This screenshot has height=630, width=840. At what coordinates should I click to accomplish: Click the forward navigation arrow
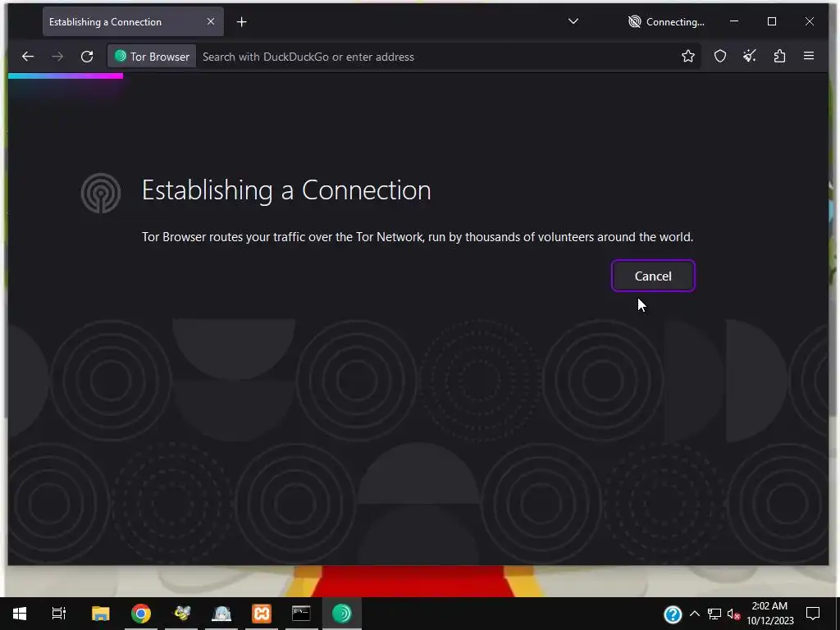57,57
